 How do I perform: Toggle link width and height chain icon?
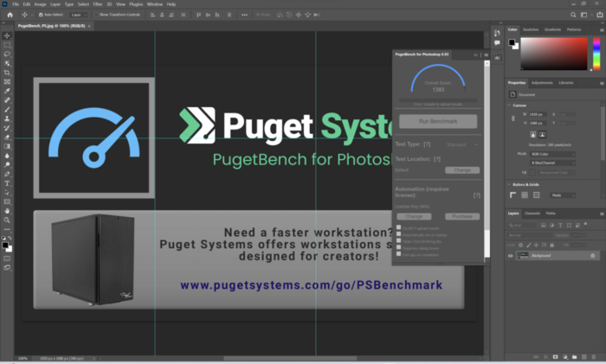(513, 119)
